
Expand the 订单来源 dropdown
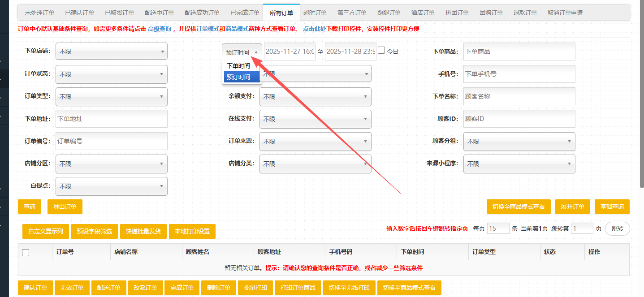pyautogui.click(x=315, y=142)
